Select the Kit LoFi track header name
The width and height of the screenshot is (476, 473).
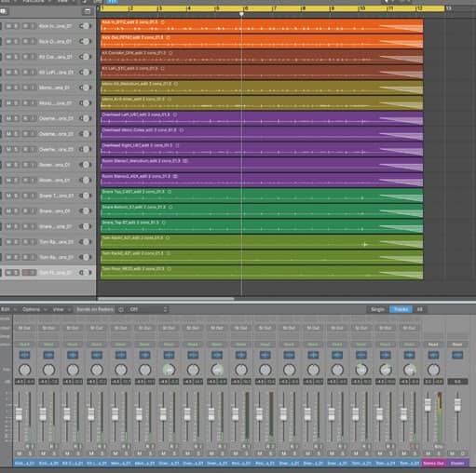pyautogui.click(x=56, y=73)
